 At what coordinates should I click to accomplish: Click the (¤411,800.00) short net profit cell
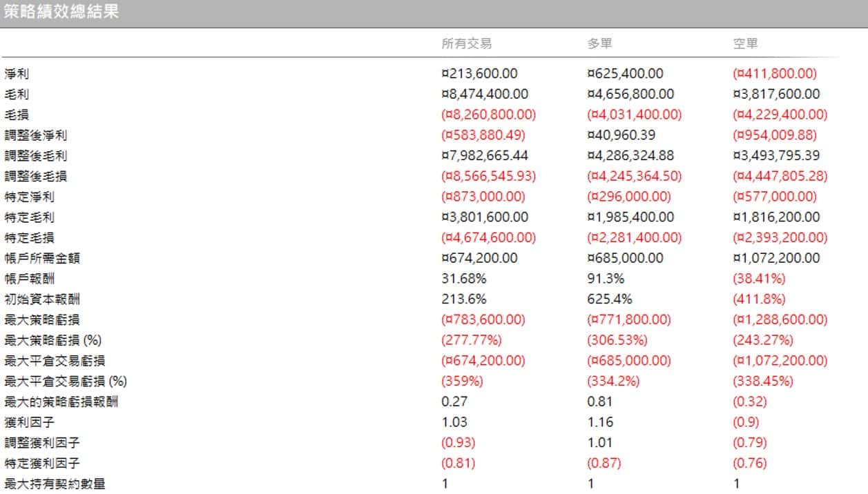click(x=775, y=74)
